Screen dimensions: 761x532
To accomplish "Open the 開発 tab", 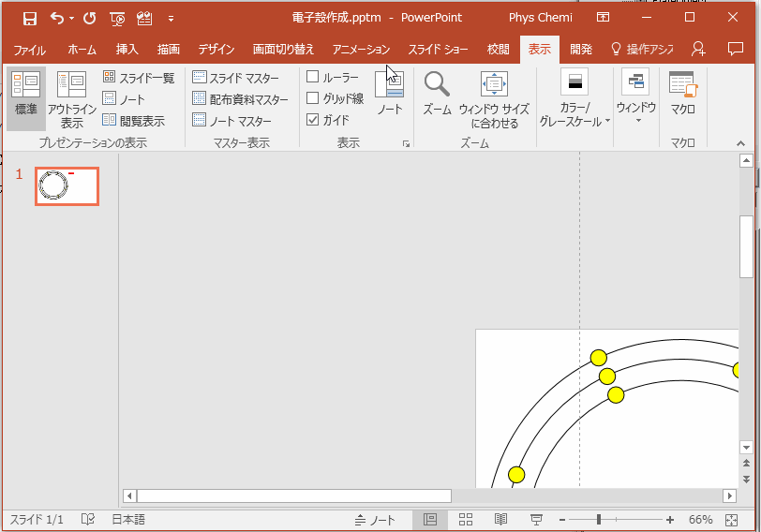I will pos(581,50).
